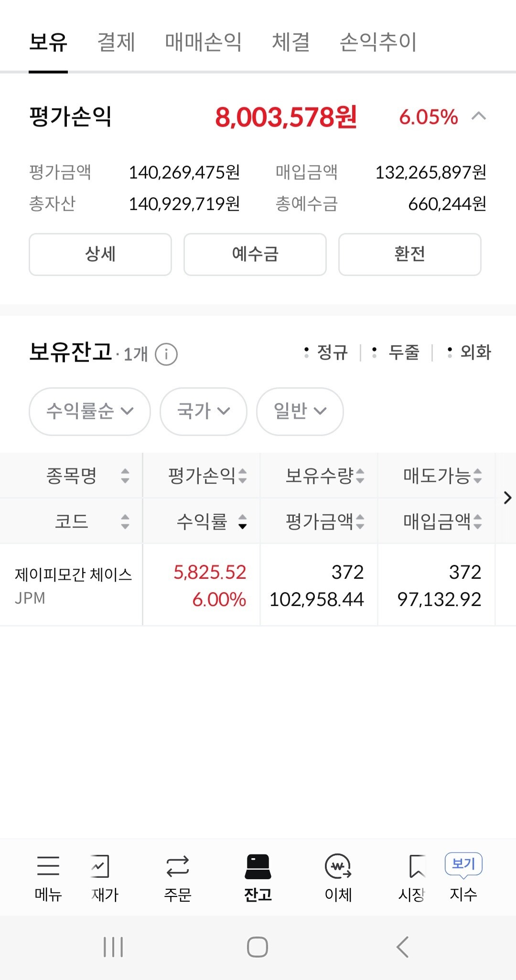Select the 두줄 view option
Viewport: 516px width, 980px height.
click(x=398, y=352)
